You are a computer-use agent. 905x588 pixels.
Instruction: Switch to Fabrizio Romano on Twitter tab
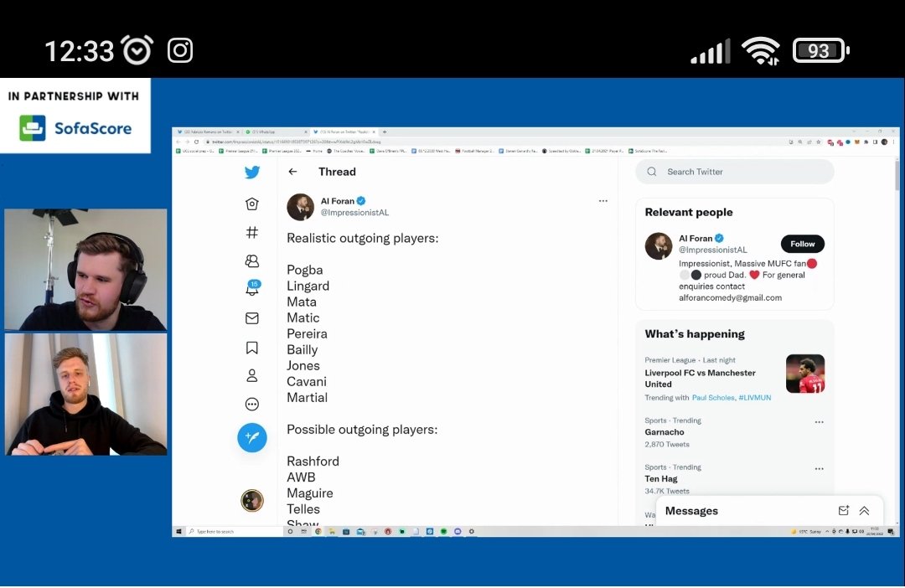coord(208,132)
